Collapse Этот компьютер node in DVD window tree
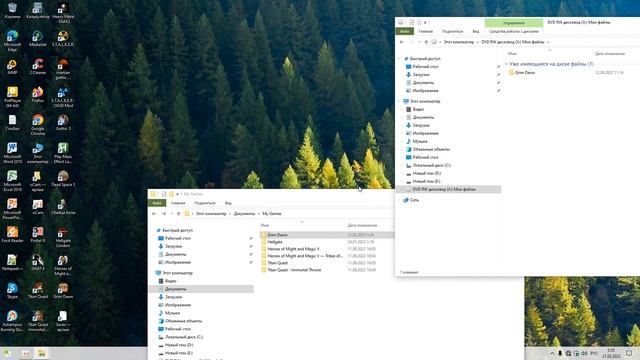 [x=400, y=101]
